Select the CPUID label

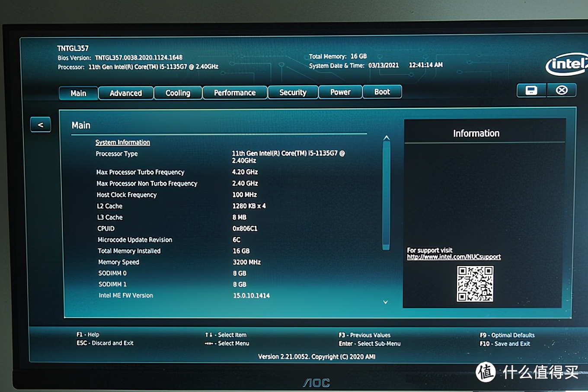[x=106, y=228]
